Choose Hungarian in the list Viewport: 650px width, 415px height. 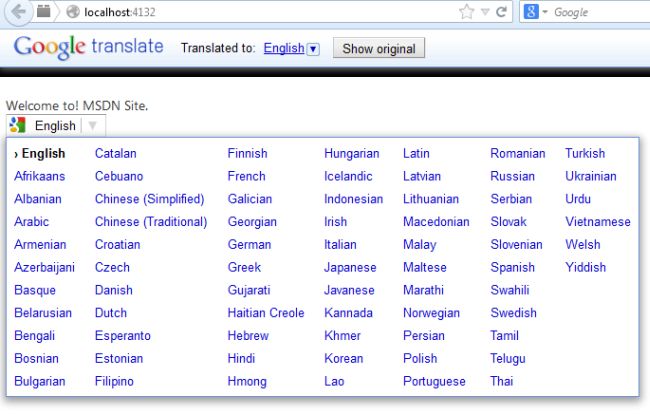coord(352,153)
